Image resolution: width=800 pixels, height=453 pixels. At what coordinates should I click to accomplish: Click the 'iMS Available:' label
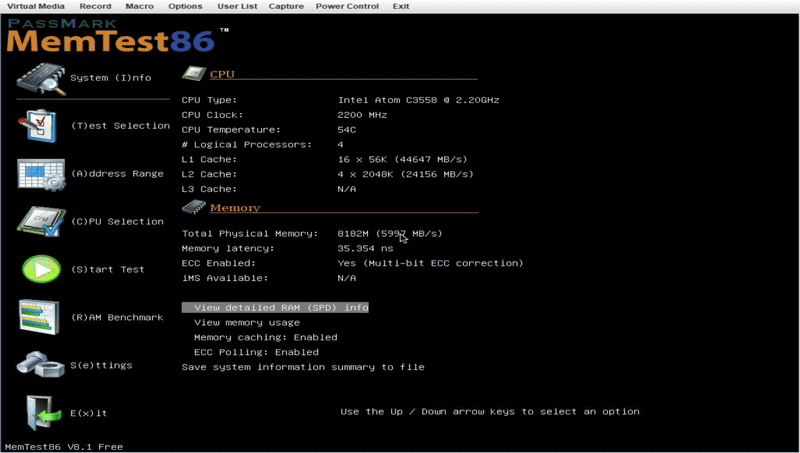[x=224, y=278]
